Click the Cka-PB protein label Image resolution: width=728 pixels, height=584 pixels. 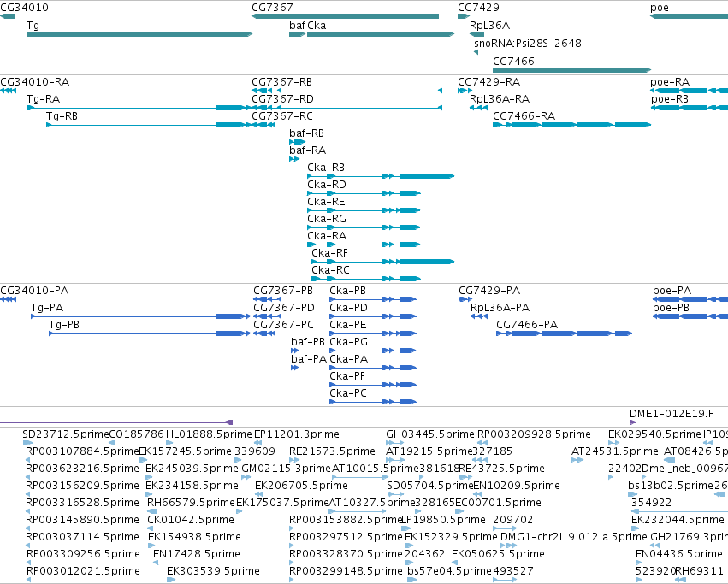tap(348, 291)
